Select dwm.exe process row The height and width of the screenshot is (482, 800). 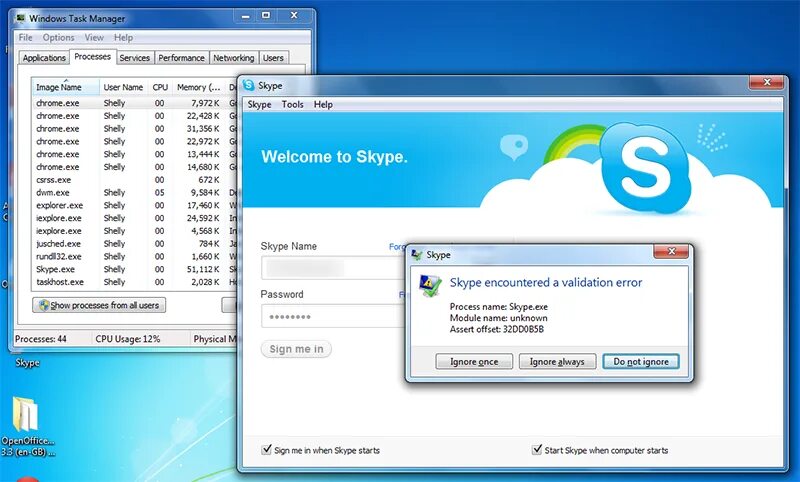coord(135,193)
